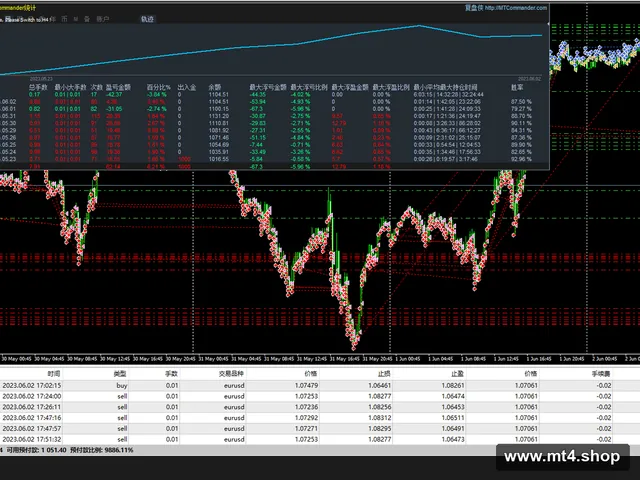640x480 pixels.
Task: Click the 最大浮盈金额 column header
Action: click(350, 87)
